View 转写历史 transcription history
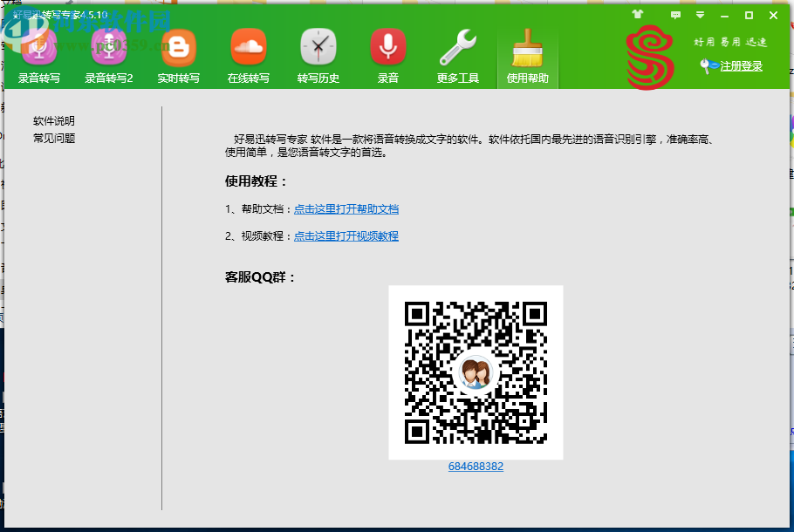This screenshot has width=794, height=532. click(x=318, y=52)
